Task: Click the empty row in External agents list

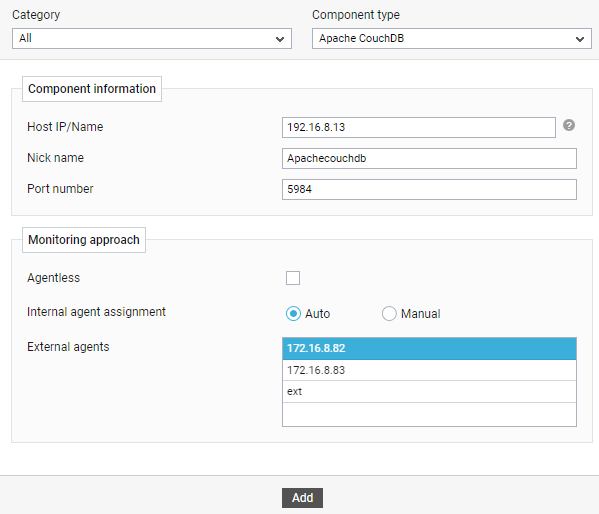Action: 429,414
